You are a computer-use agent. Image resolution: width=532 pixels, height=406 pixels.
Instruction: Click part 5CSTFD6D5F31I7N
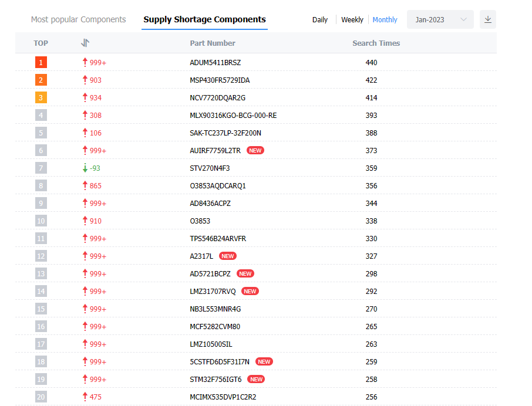click(x=220, y=362)
